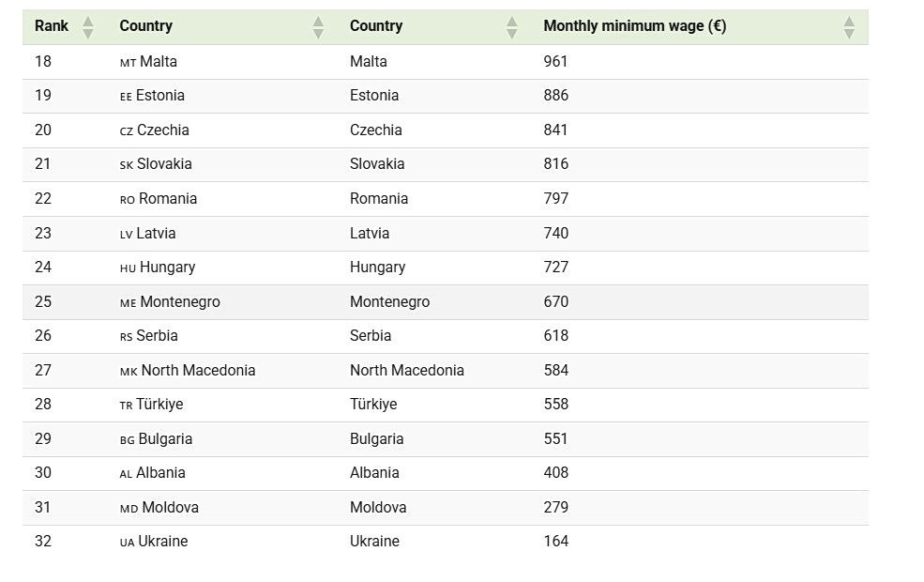This screenshot has width=924, height=582.
Task: Click sort arrows in second Country column
Action: tap(511, 27)
